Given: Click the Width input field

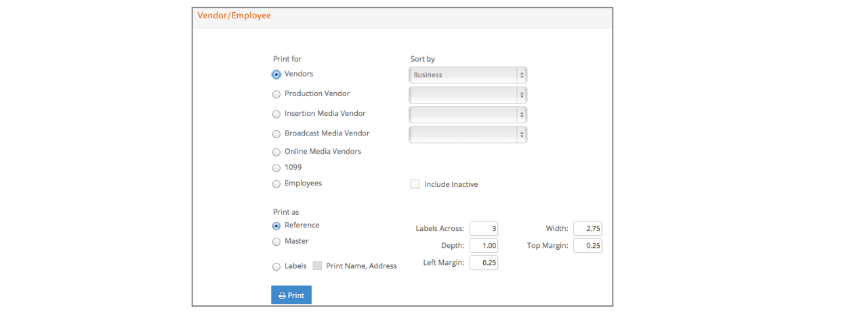Looking at the screenshot, I should pos(587,229).
